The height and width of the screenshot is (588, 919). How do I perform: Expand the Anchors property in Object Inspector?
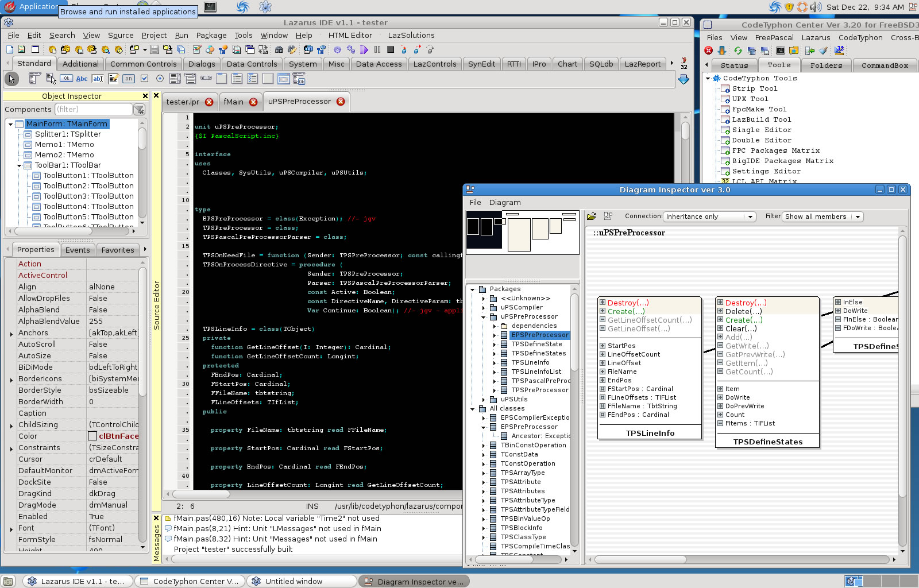(x=11, y=334)
